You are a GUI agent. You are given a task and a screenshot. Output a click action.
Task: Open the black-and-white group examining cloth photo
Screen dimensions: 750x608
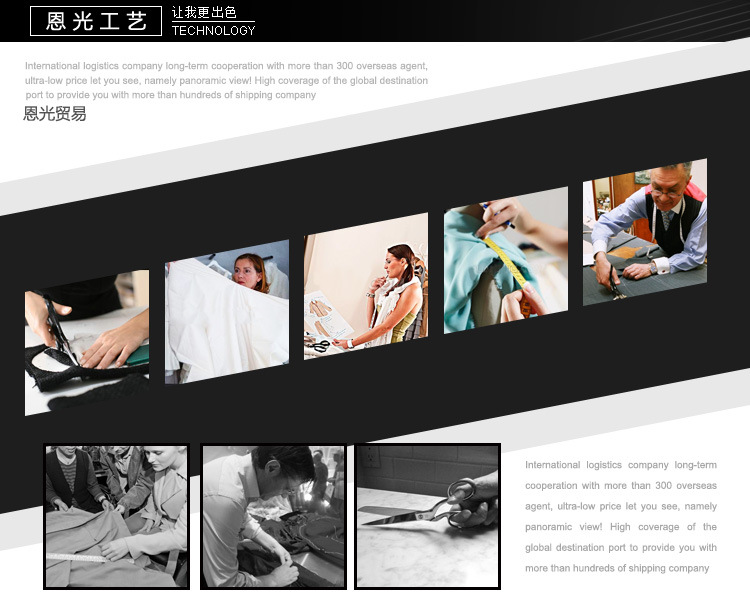click(x=116, y=516)
